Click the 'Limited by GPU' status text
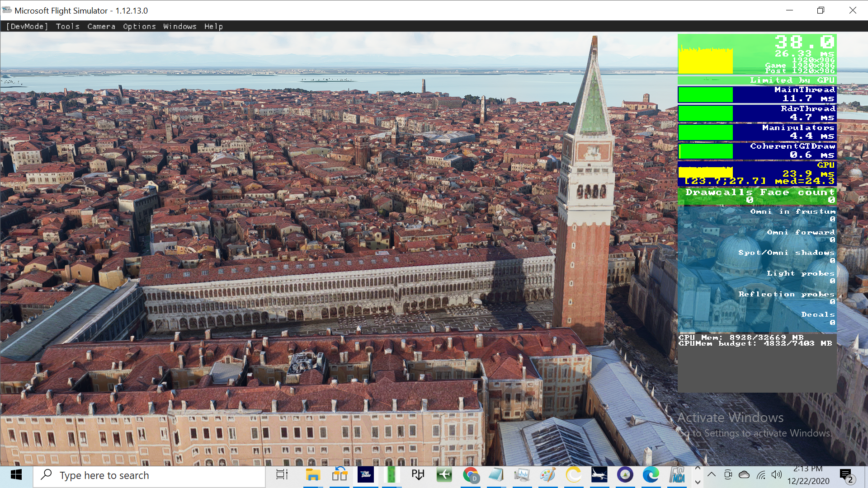 (792, 80)
